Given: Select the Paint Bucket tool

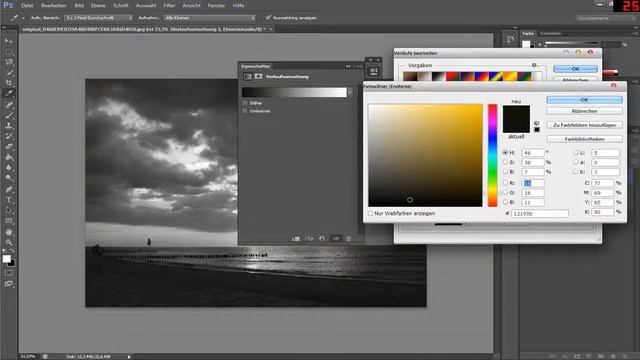Looking at the screenshot, I should (9, 157).
